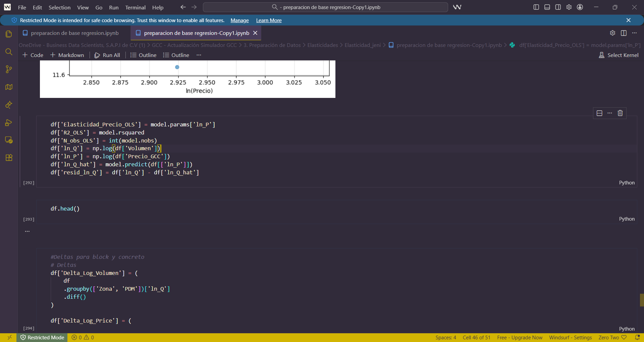This screenshot has height=342, width=644.
Task: Expand collapsed output below df.head() cell
Action: click(x=28, y=231)
